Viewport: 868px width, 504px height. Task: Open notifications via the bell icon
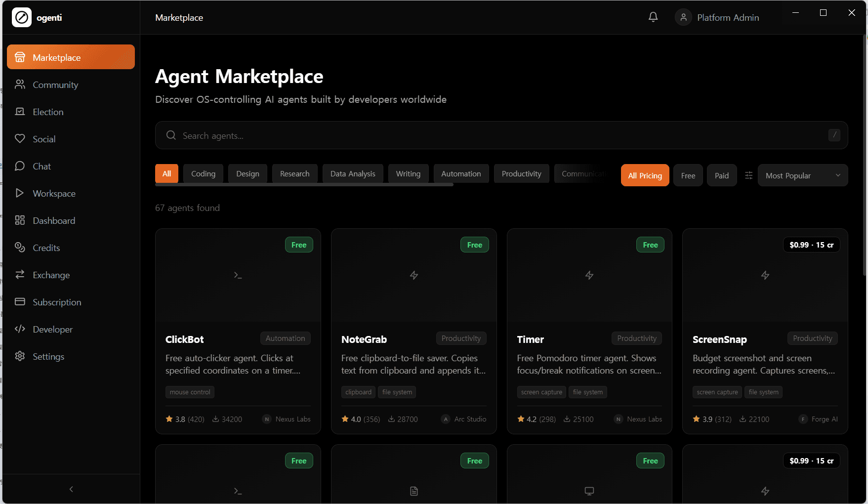pyautogui.click(x=653, y=17)
